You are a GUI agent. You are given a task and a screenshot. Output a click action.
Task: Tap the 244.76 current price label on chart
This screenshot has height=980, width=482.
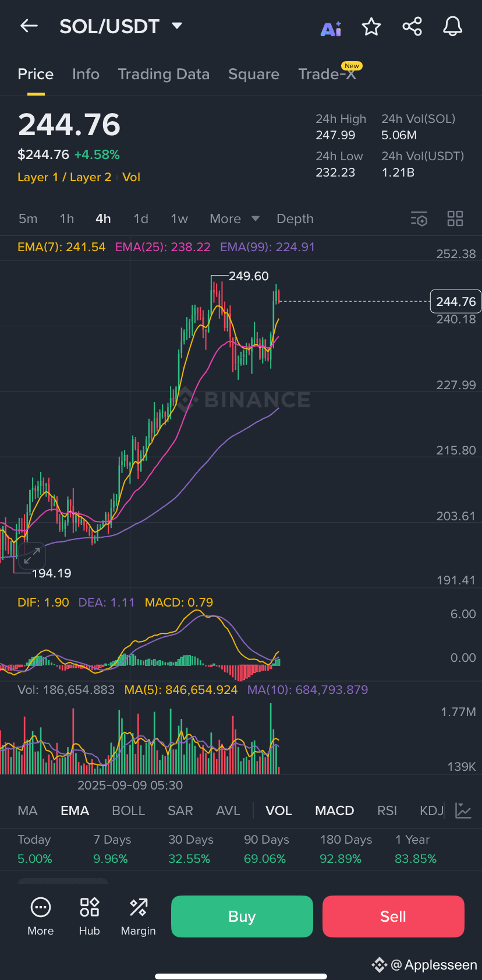456,302
